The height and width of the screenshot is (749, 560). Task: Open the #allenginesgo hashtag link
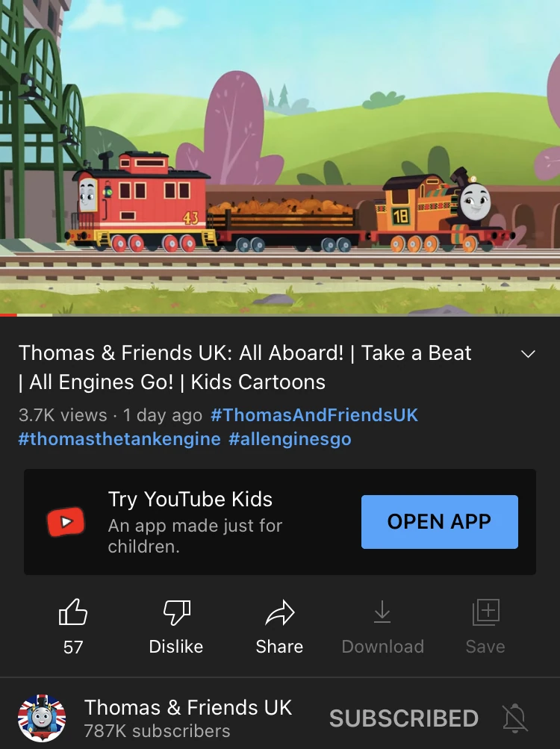290,438
